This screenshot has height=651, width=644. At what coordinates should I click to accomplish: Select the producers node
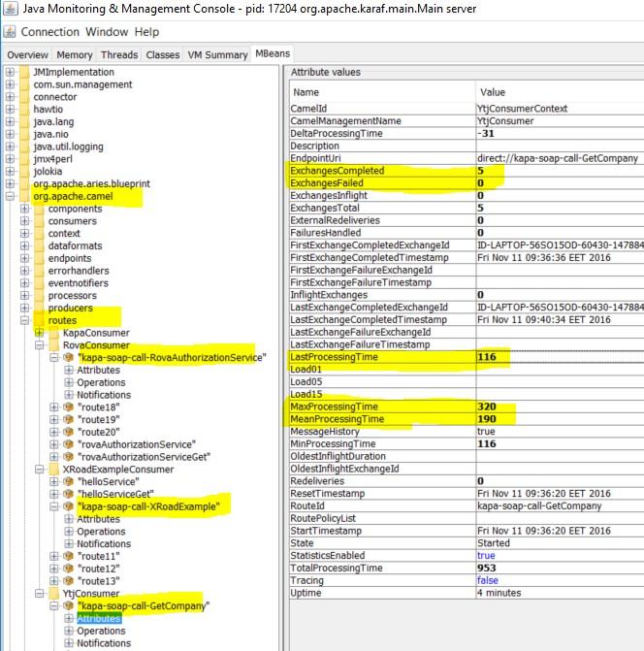point(71,308)
